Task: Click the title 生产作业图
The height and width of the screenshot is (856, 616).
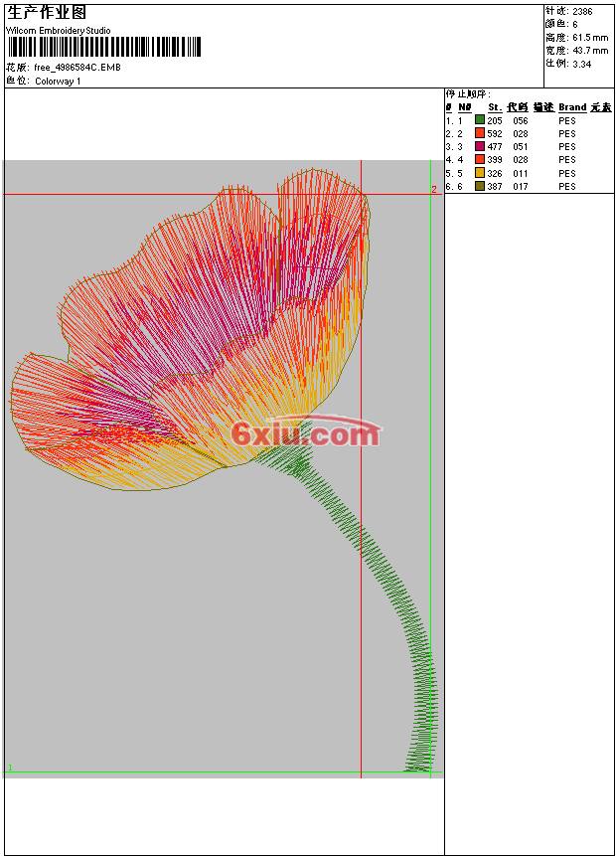Action: (47, 13)
